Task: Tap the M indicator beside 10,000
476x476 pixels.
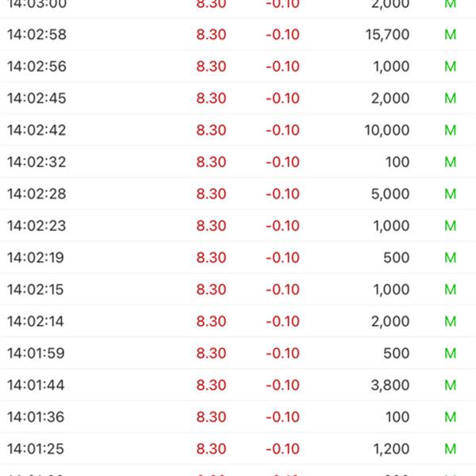Action: point(450,130)
